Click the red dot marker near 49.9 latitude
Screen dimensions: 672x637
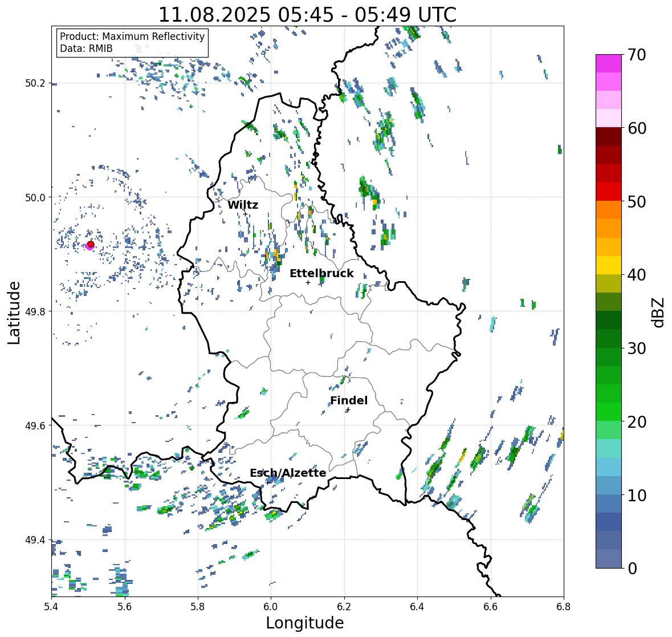(x=91, y=244)
